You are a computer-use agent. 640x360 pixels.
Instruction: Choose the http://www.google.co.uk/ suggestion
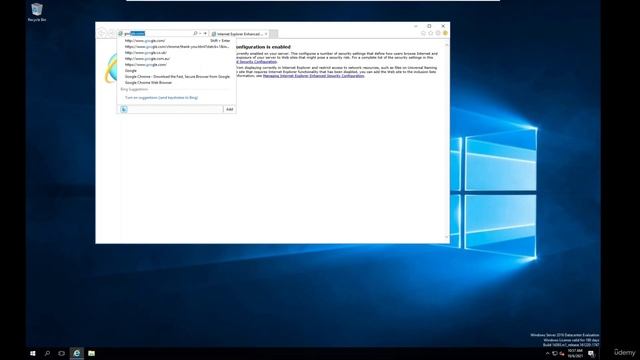(x=176, y=53)
